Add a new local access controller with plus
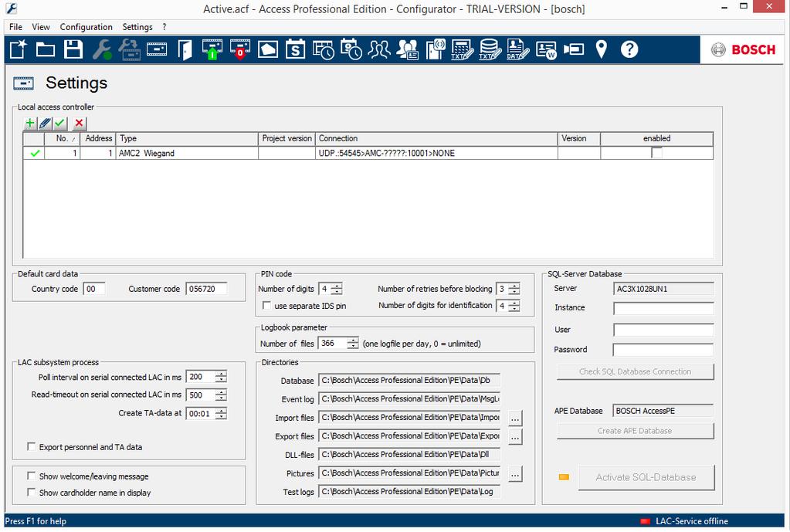 coord(30,123)
